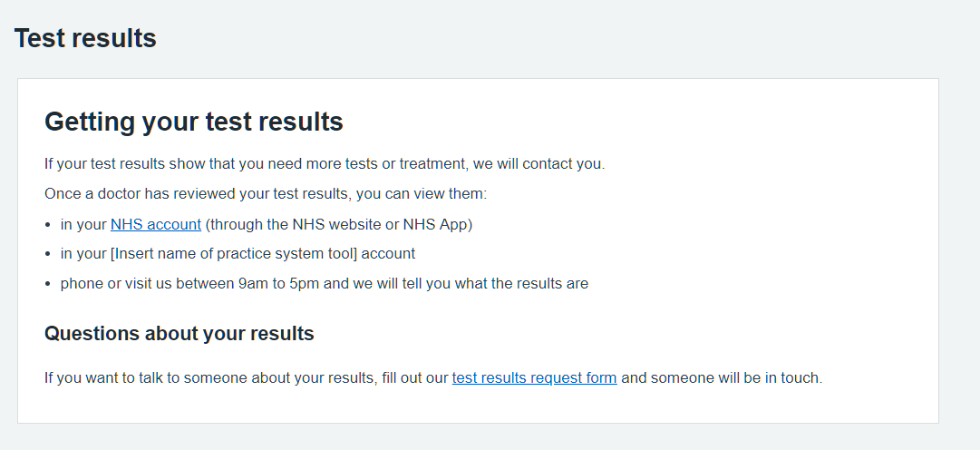Click the "through the NHS website or NHS App" text
The width and height of the screenshot is (980, 450).
click(339, 224)
